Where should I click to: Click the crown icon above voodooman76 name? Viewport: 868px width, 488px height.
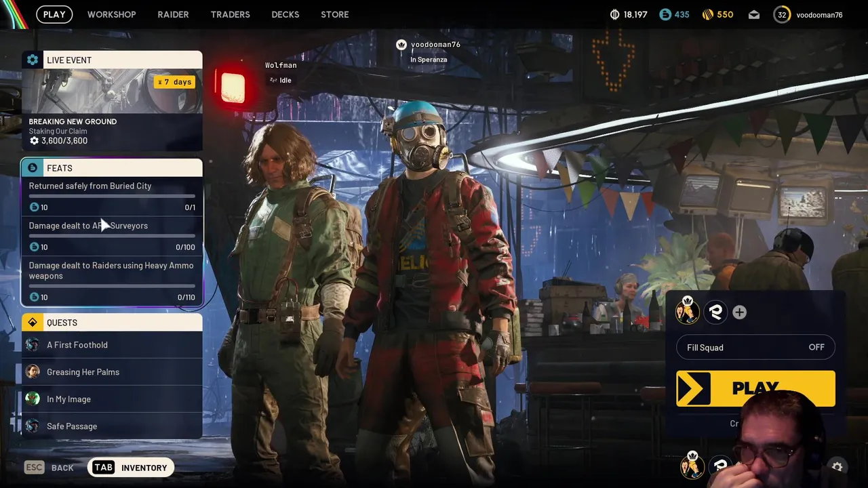point(401,45)
